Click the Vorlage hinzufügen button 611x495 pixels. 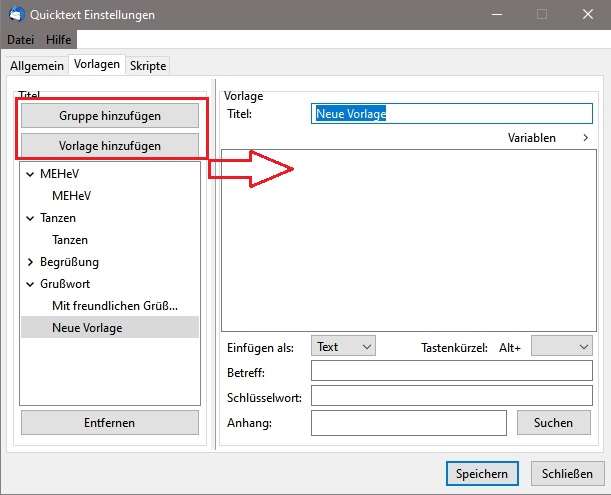tap(109, 146)
